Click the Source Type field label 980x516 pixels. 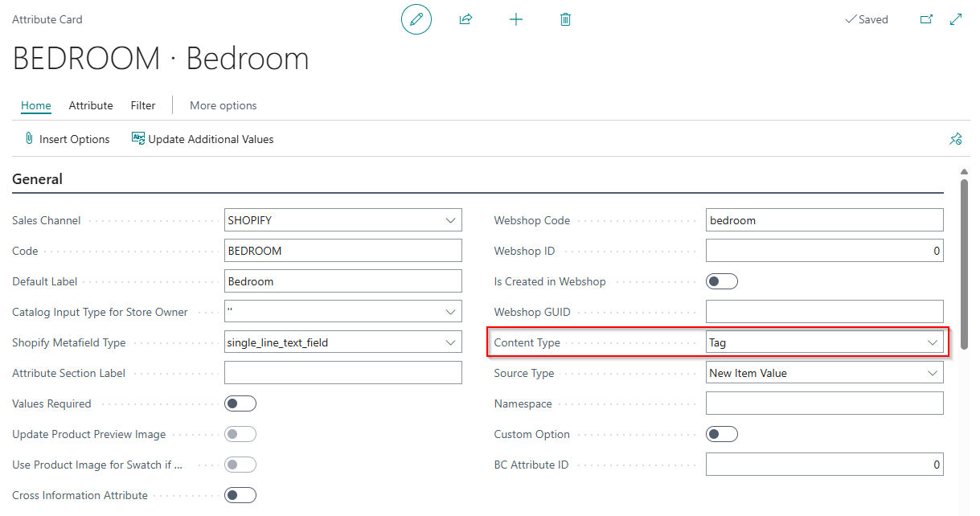pyautogui.click(x=524, y=373)
